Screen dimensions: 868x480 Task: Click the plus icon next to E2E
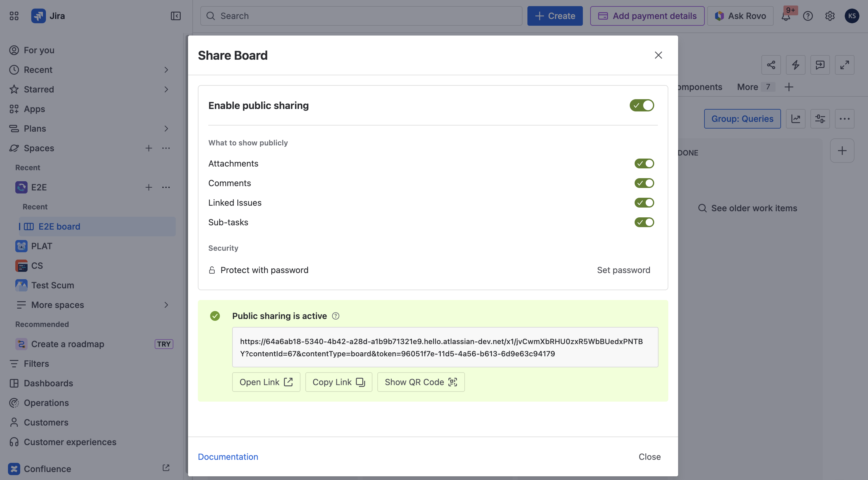click(149, 187)
